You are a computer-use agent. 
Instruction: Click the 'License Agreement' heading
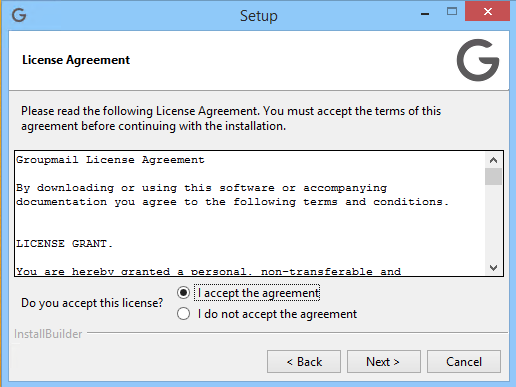[76, 60]
